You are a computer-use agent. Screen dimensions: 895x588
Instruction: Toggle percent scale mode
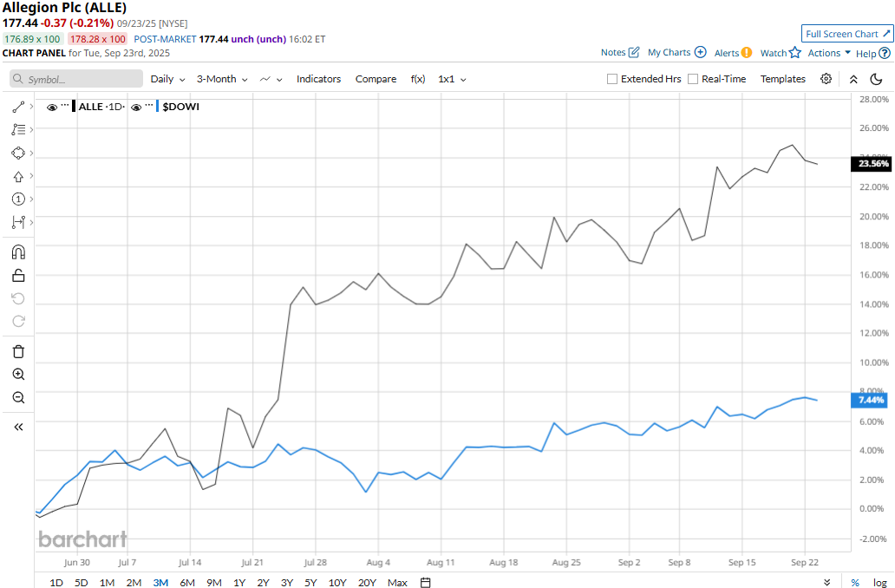[x=855, y=582]
